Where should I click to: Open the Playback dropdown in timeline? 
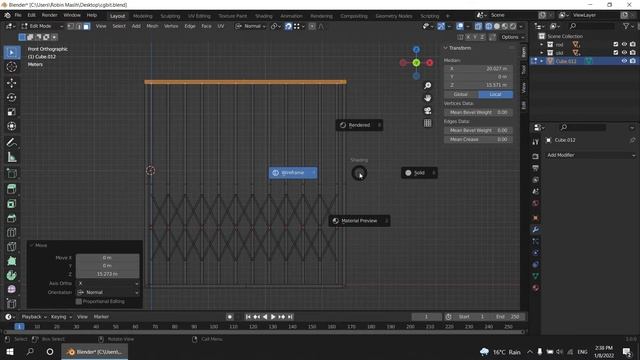pos(33,317)
